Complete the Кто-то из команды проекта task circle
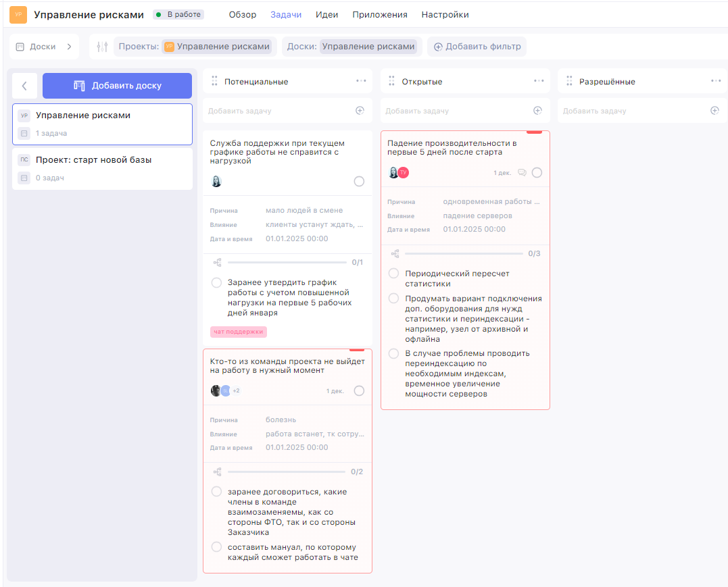Image resolution: width=728 pixels, height=587 pixels. pos(359,391)
